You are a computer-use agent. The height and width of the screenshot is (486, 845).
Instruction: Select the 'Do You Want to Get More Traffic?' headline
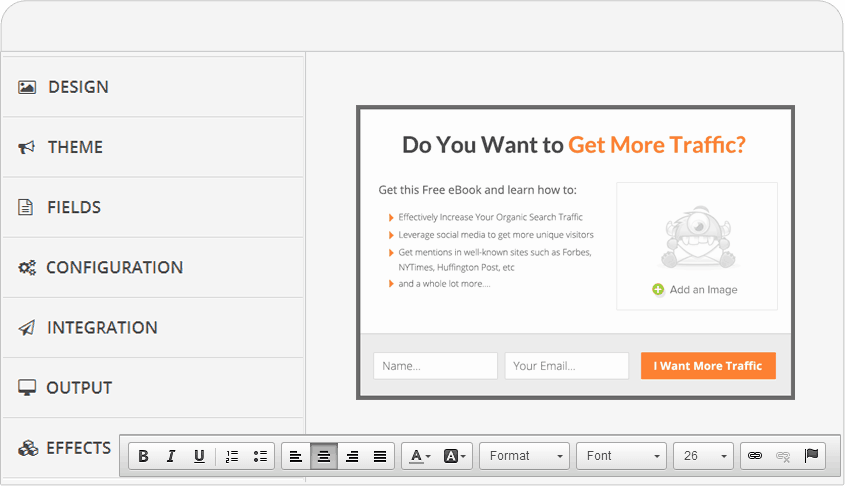[574, 145]
